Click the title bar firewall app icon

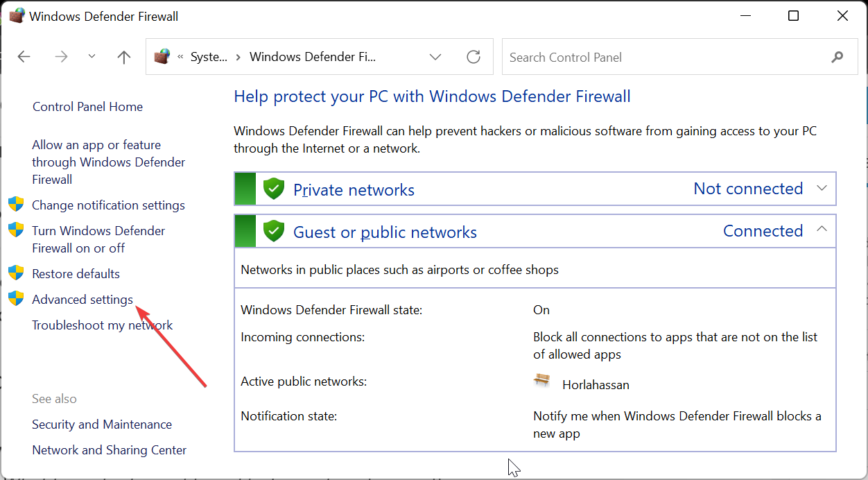pyautogui.click(x=17, y=15)
